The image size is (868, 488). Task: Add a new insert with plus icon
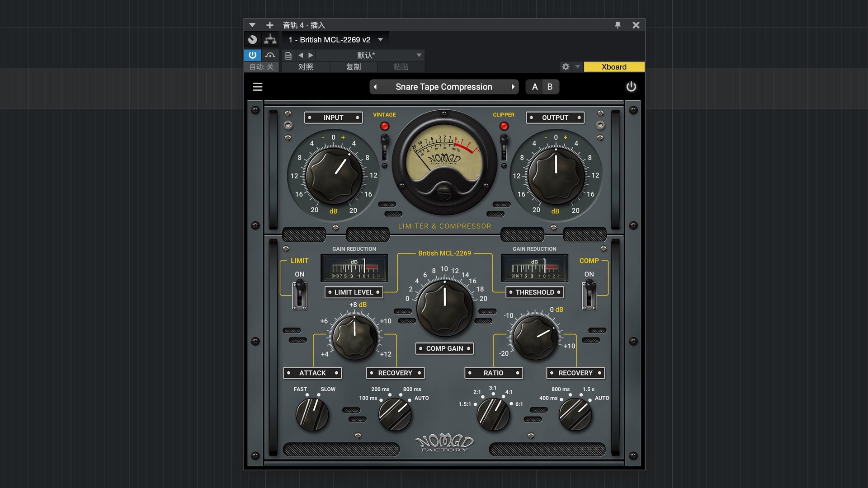[x=270, y=25]
